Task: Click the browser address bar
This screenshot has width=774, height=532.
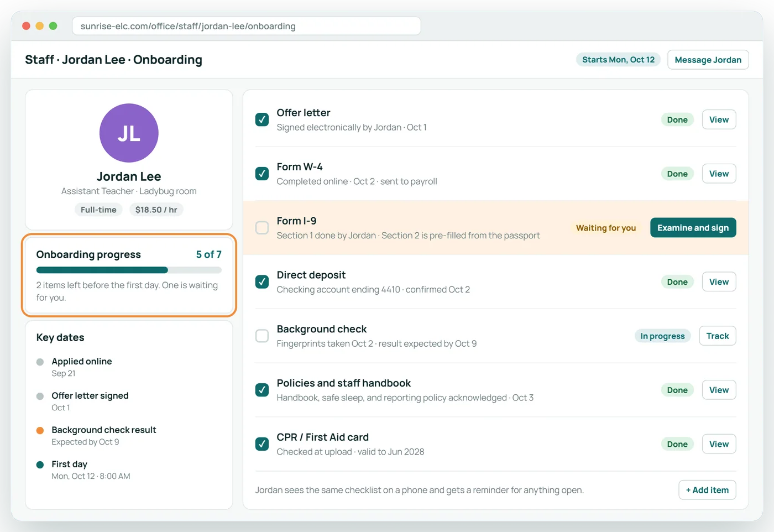Action: click(247, 26)
